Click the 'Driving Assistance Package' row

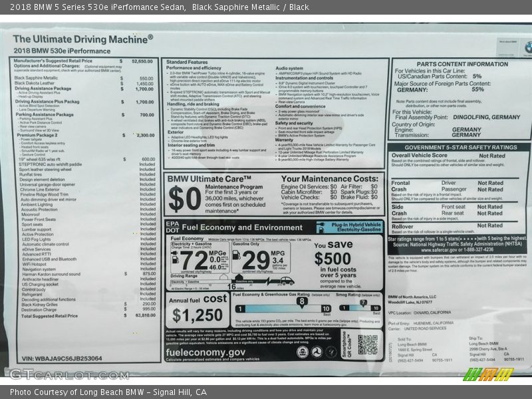tap(84, 88)
